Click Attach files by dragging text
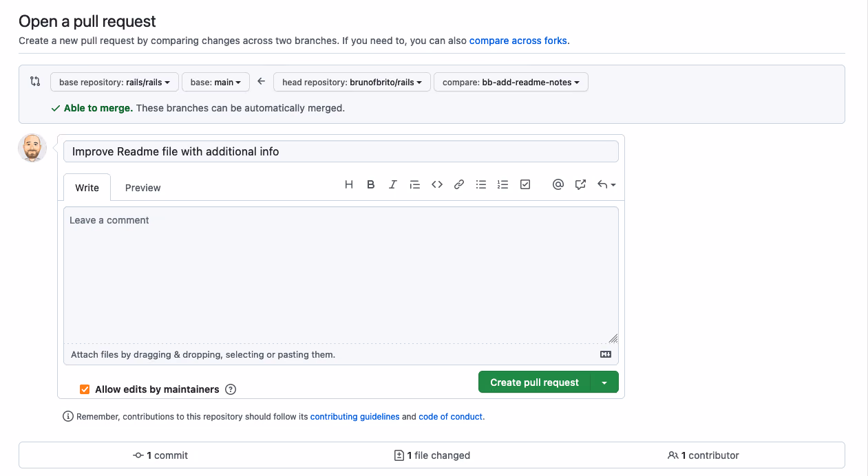The width and height of the screenshot is (868, 476). coord(203,355)
